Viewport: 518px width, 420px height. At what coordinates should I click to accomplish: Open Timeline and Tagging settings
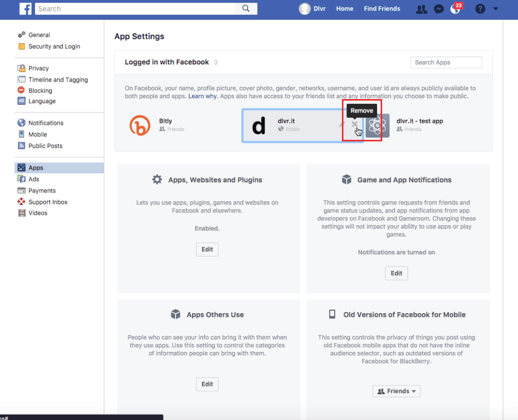58,80
